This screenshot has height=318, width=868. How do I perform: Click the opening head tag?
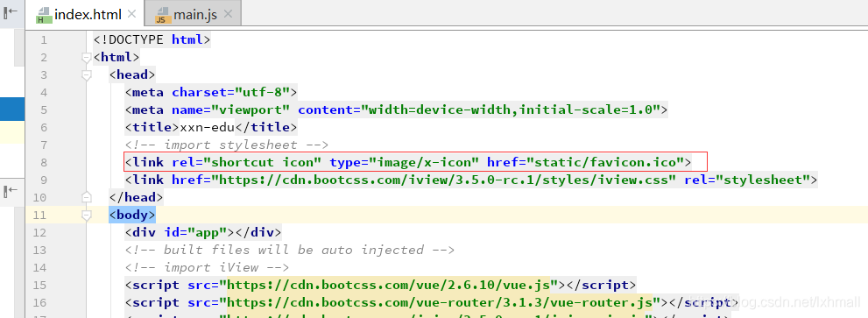pyautogui.click(x=132, y=74)
